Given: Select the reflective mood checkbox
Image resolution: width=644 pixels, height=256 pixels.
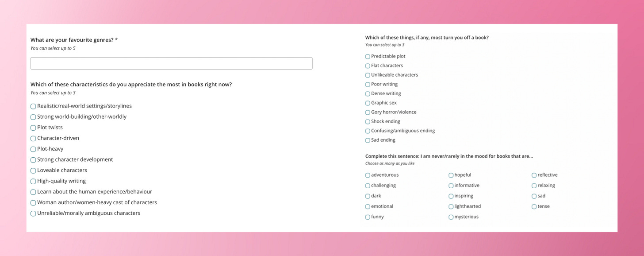Looking at the screenshot, I should point(534,175).
